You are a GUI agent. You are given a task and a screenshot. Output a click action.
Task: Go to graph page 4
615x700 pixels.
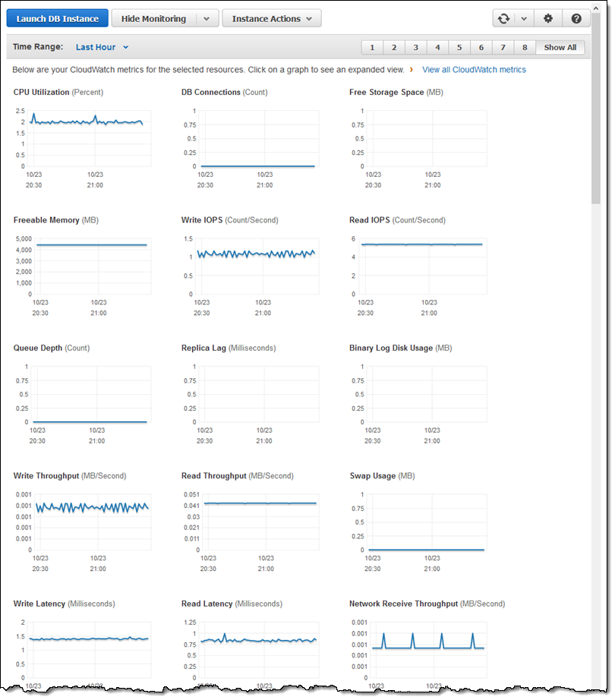click(x=437, y=47)
